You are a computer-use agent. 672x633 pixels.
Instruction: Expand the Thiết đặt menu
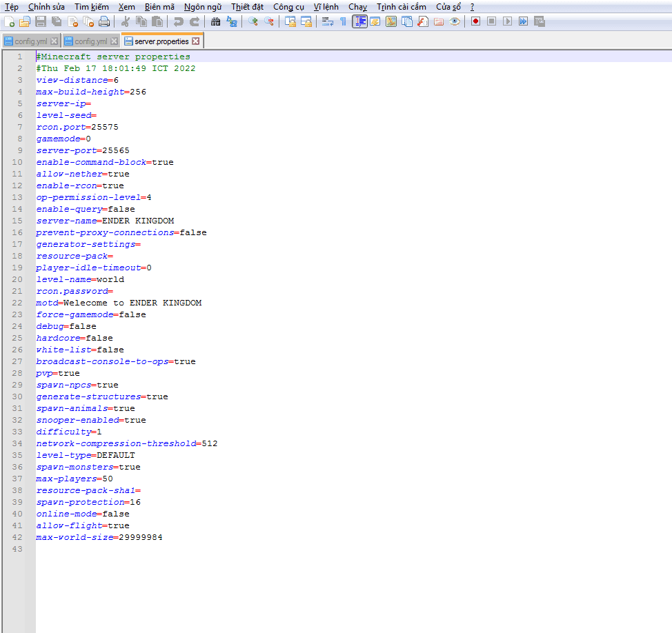click(247, 7)
